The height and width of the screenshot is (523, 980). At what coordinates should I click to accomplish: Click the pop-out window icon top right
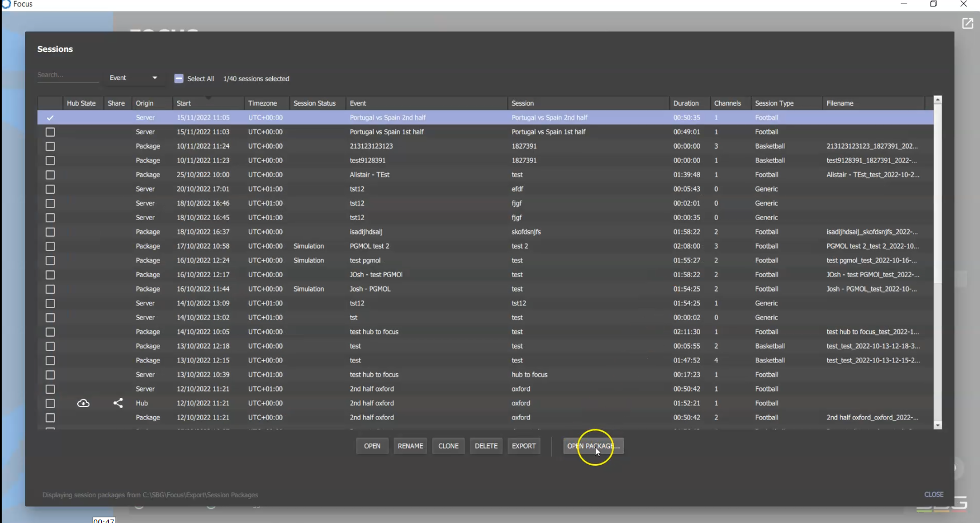coord(968,23)
